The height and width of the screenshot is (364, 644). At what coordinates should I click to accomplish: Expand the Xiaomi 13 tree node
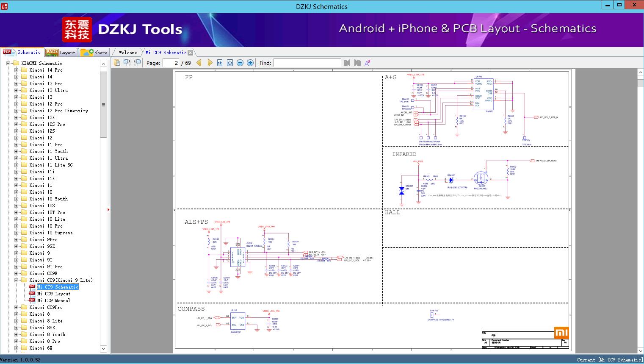16,97
